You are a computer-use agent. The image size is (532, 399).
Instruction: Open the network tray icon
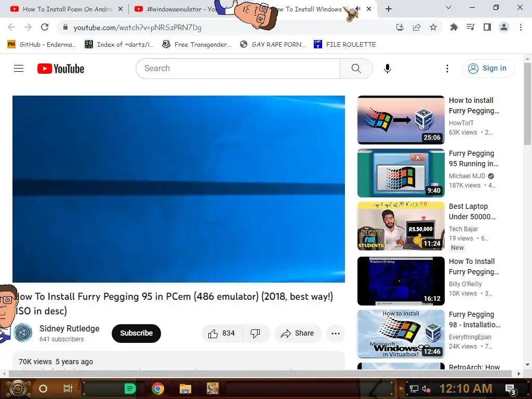pos(414,389)
